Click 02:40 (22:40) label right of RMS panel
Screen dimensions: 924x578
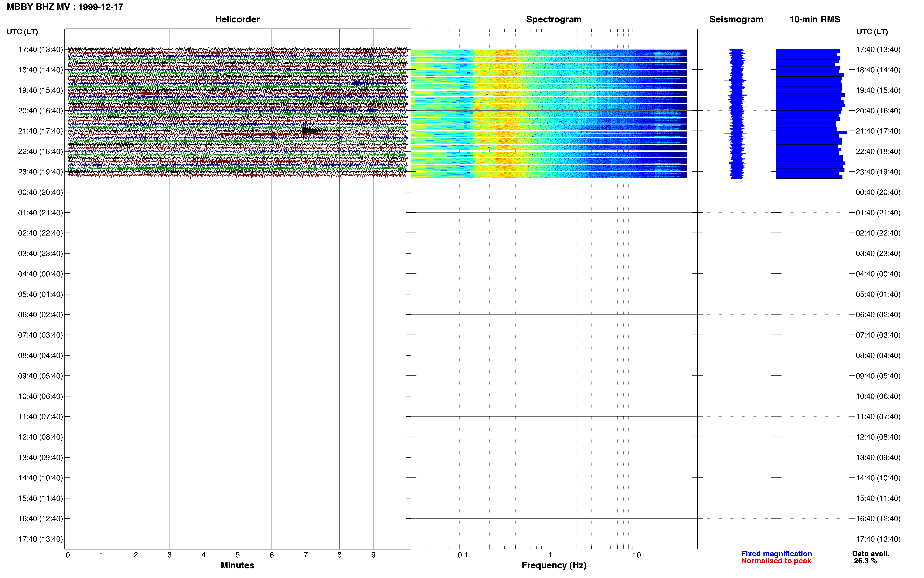pyautogui.click(x=878, y=233)
